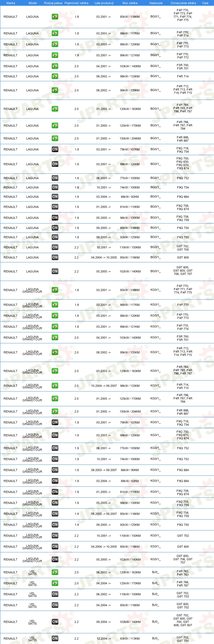Click the Pojemność silnika column header
214x644 pixels.
76,3
